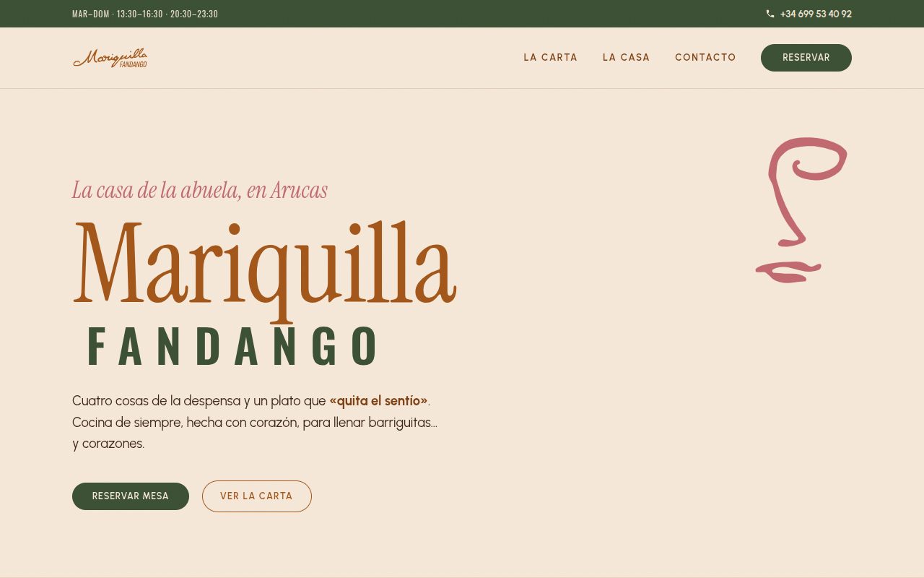
Task: Open Ver La Carta button
Action: click(x=257, y=496)
